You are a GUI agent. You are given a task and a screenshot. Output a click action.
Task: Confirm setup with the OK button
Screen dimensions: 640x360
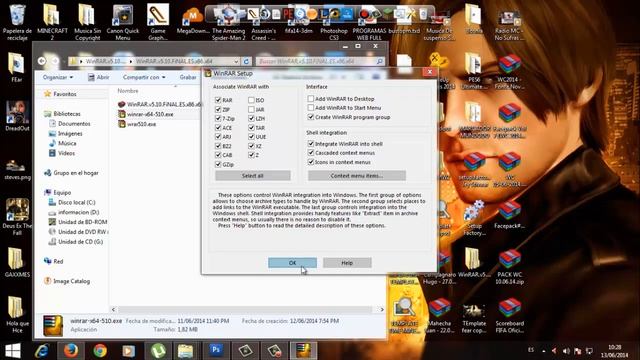click(292, 263)
